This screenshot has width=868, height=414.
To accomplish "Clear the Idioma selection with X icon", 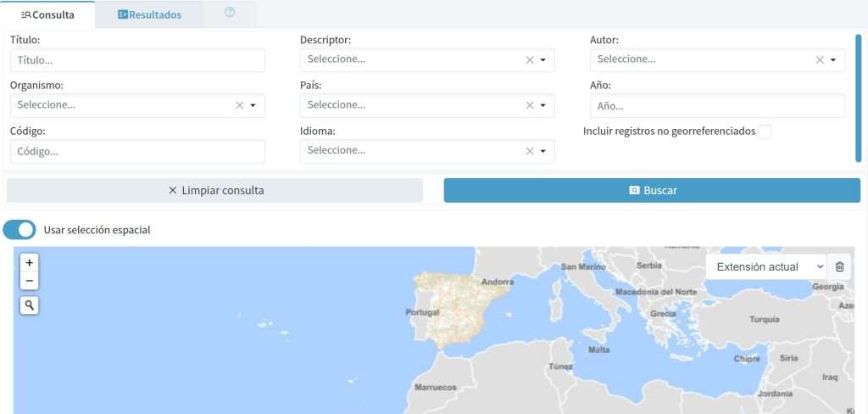I will (530, 151).
